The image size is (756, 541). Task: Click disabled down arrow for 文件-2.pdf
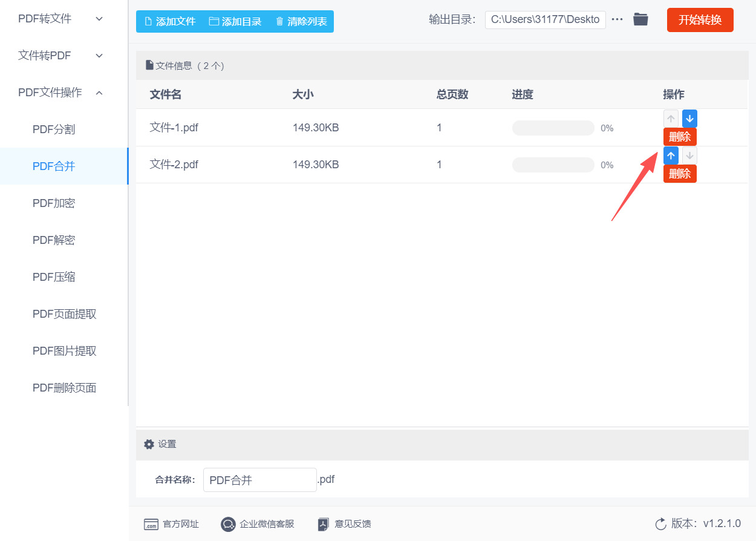689,156
